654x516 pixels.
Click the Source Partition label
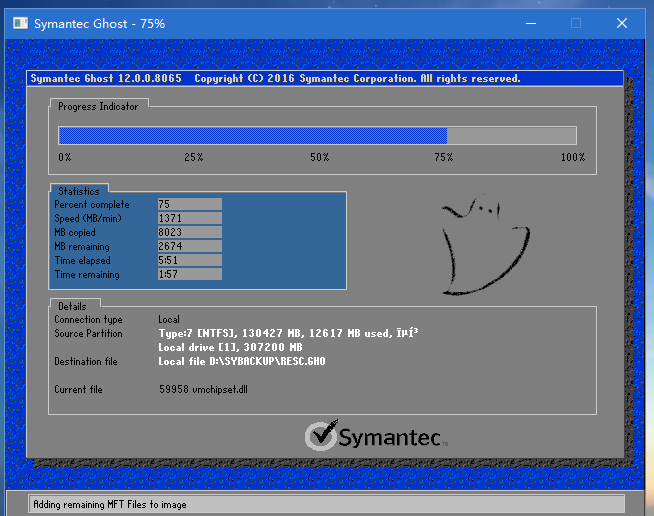88,334
